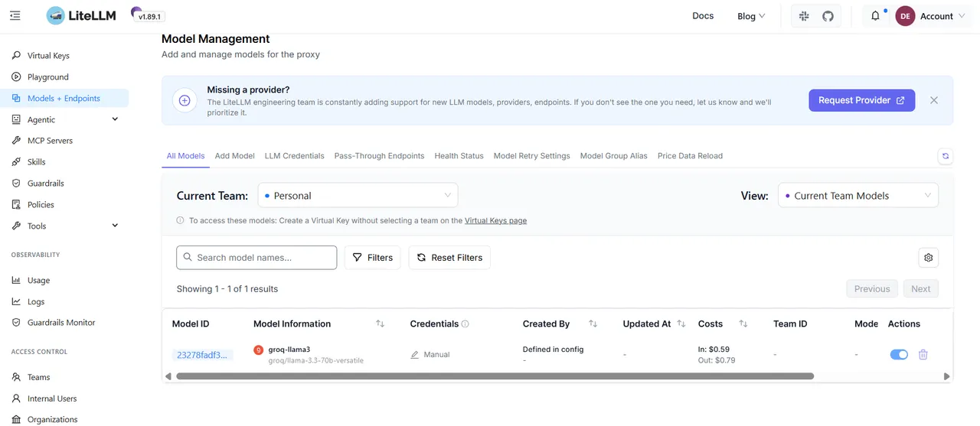The width and height of the screenshot is (980, 426).
Task: Click the horizontal table scrollbar
Action: [495, 376]
